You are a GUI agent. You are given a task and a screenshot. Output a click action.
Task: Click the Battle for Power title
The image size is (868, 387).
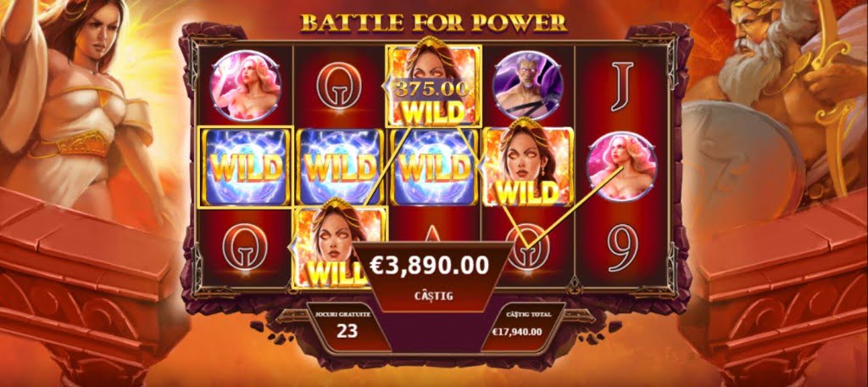pos(433,22)
